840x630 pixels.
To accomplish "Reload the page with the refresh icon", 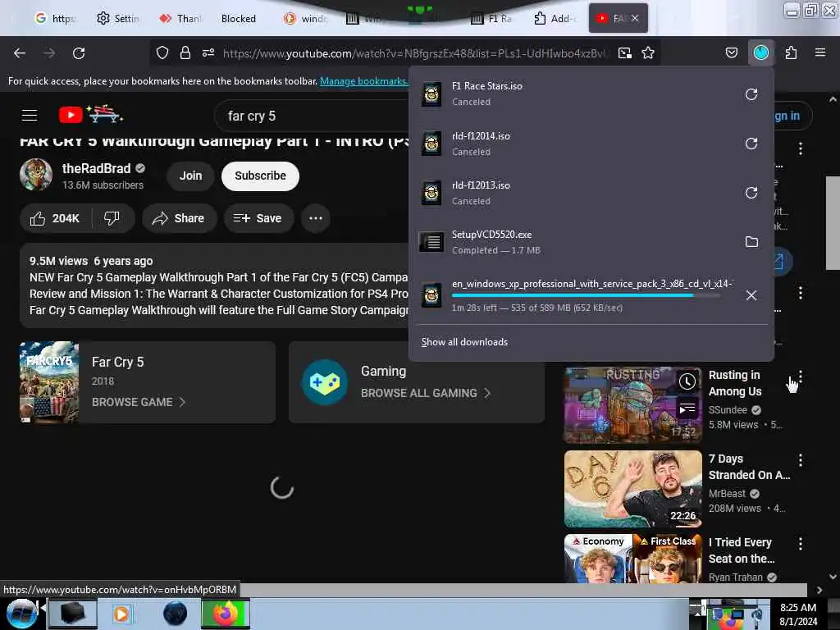I will (79, 53).
